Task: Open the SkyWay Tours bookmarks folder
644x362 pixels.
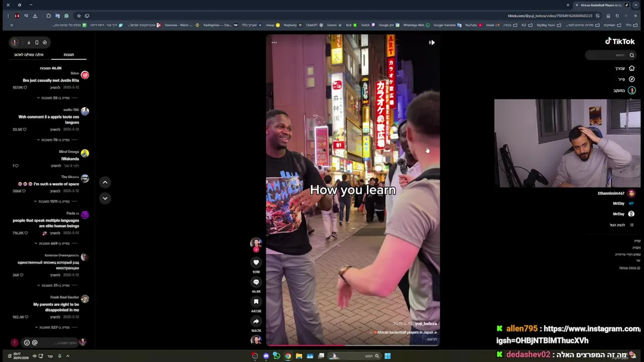Action: (548, 25)
